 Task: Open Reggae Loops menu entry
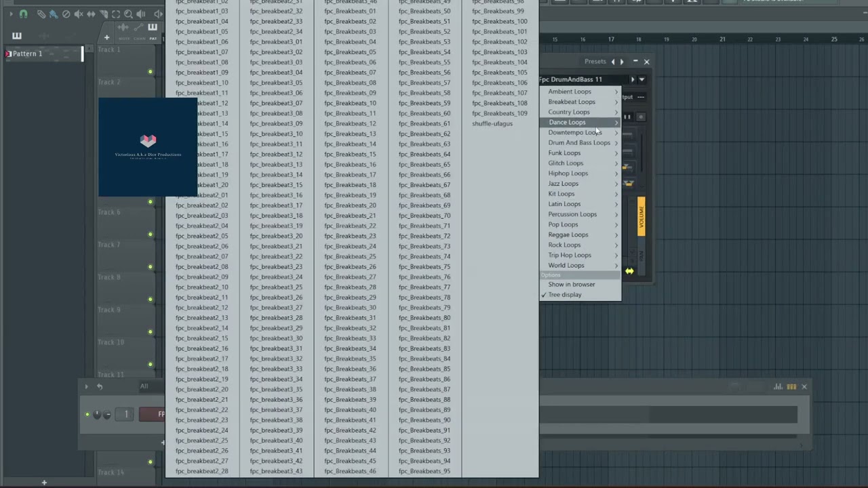[580, 235]
